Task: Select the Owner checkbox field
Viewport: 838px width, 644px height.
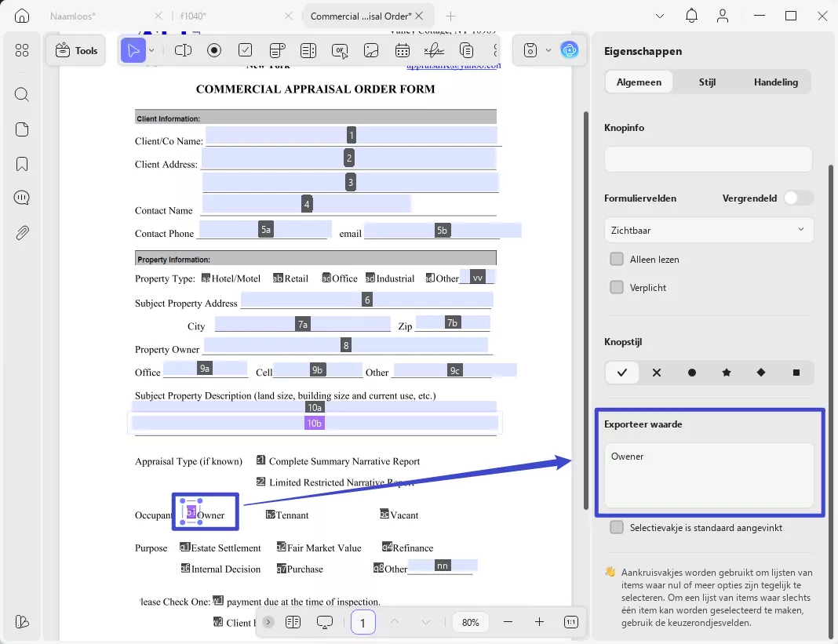Action: pyautogui.click(x=191, y=512)
